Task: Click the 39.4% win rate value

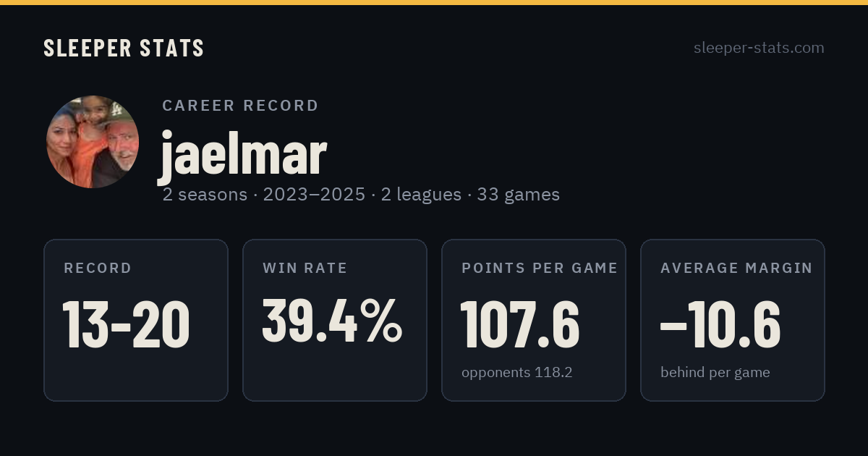Action: click(332, 320)
